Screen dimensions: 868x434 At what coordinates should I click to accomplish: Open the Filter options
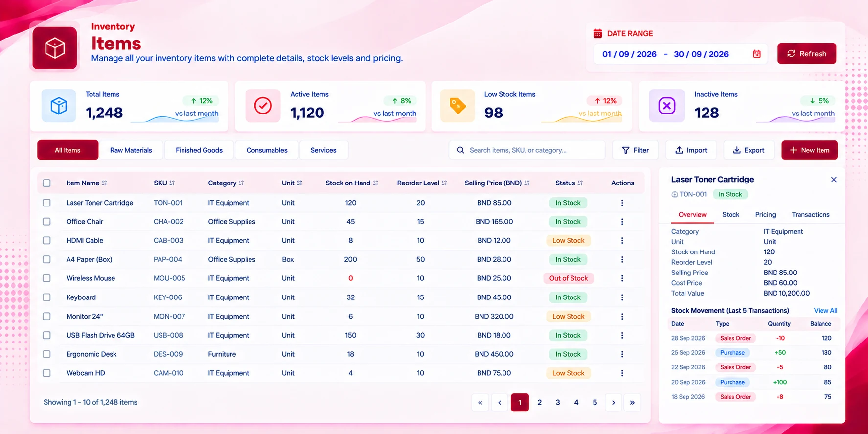click(x=635, y=150)
